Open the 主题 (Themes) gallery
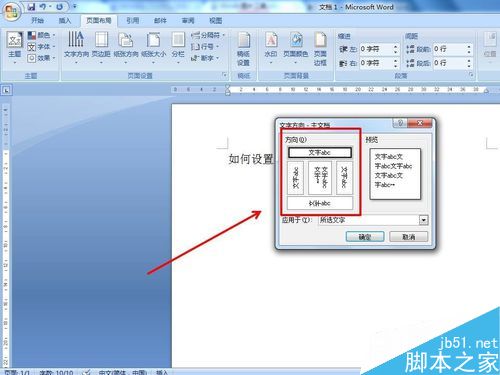The image size is (500, 375). tap(15, 48)
